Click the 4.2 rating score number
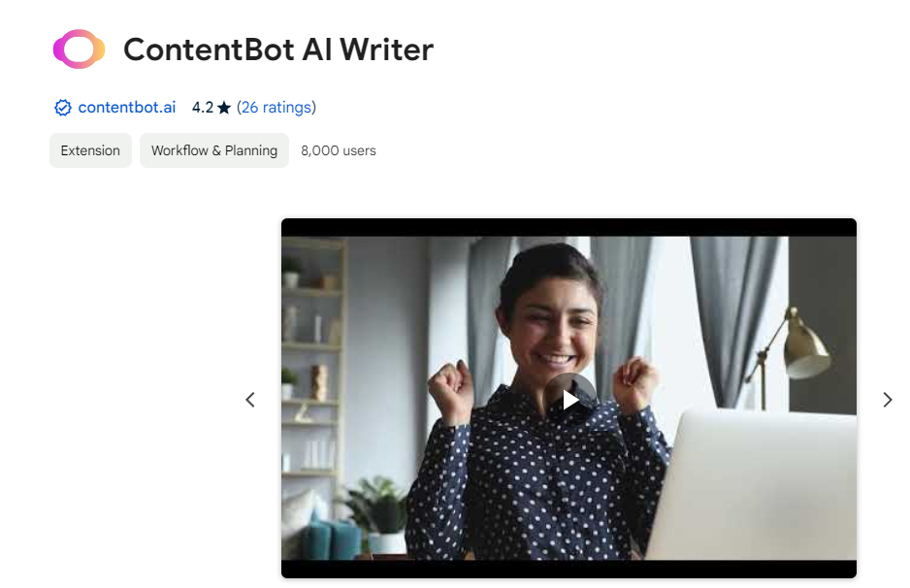Screen dimensions: 910x588 pos(203,108)
